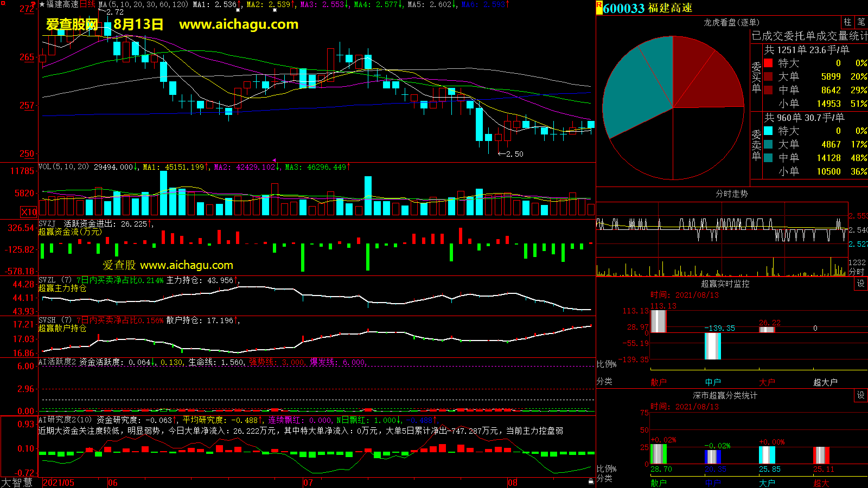868x488 pixels.
Task: Click the X10 volume scale box
Action: point(29,212)
